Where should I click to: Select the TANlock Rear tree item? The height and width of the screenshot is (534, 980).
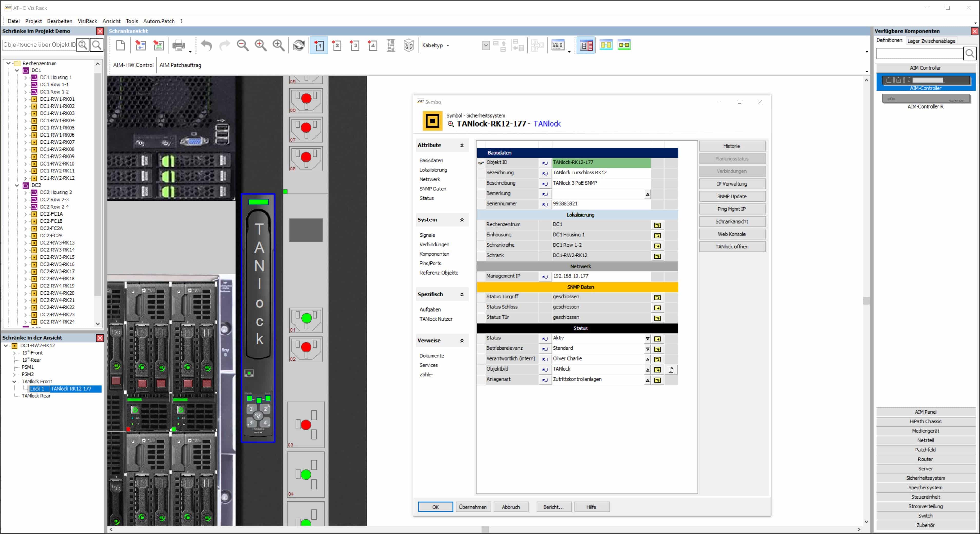[36, 396]
